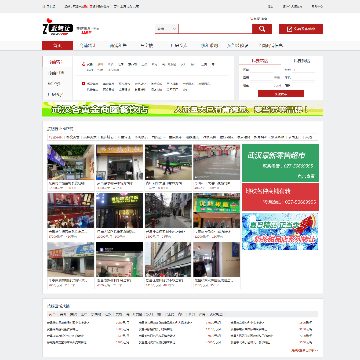Click the edit icon on red publish button
The height and width of the screenshot is (360, 360).
[x=289, y=29]
